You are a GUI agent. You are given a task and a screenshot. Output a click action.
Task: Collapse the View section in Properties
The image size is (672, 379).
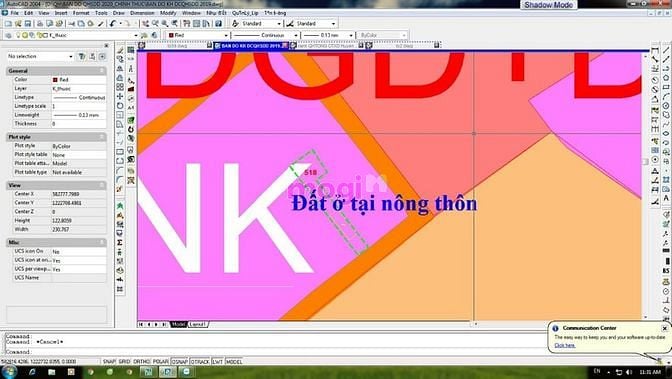tap(102, 185)
